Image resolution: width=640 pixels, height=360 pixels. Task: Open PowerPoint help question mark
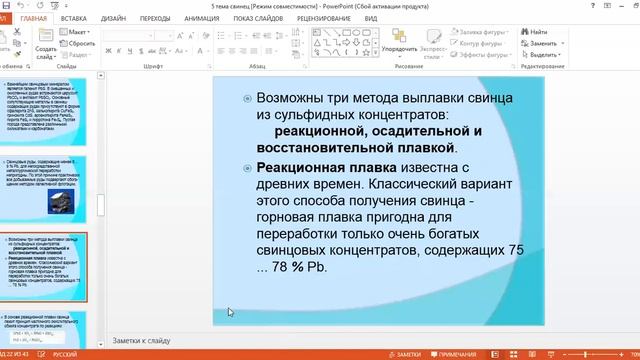point(593,6)
